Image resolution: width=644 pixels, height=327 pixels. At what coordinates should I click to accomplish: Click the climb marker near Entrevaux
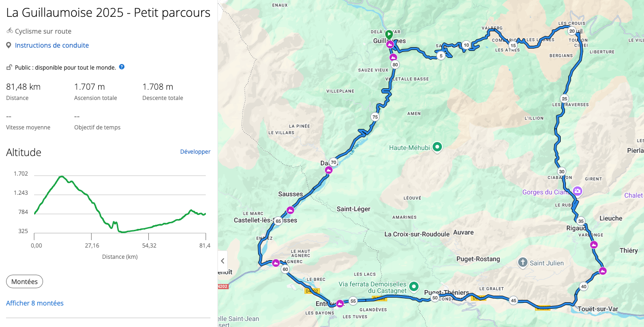click(x=340, y=304)
